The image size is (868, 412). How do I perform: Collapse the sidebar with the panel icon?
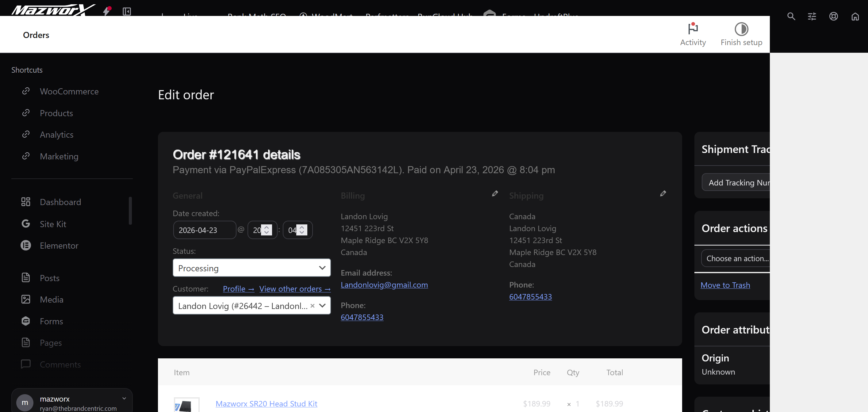[x=127, y=11]
